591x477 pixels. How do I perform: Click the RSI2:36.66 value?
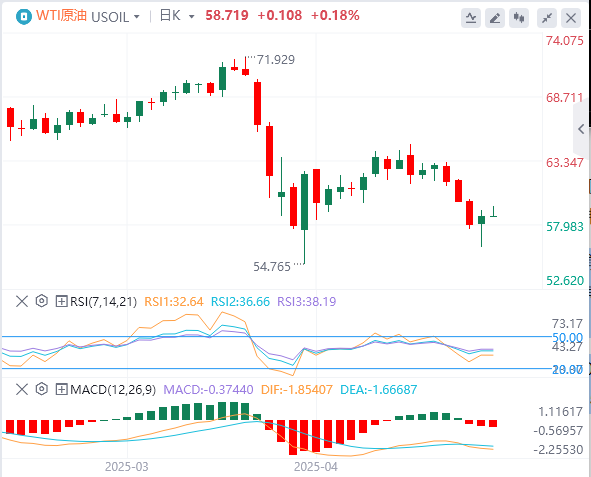pos(240,302)
